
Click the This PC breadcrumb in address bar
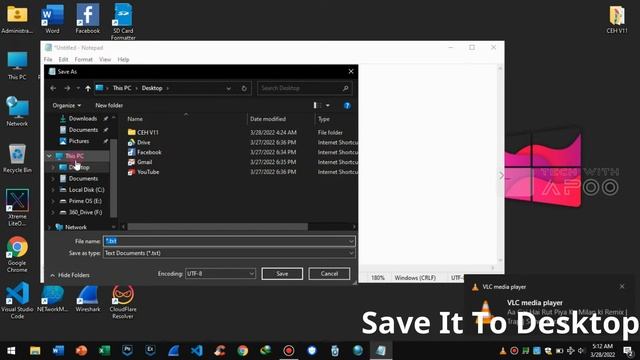[x=122, y=88]
